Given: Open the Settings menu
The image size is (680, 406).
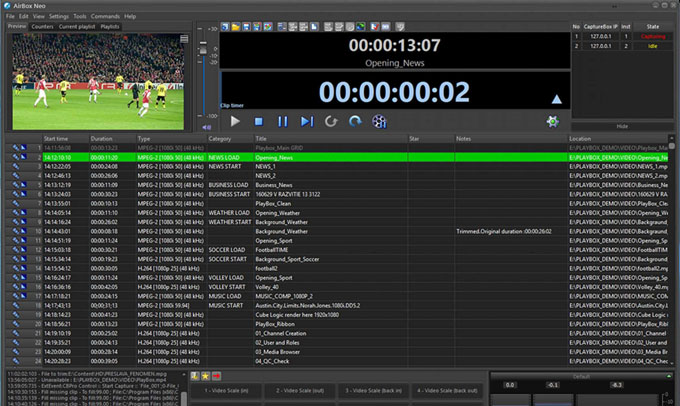Looking at the screenshot, I should pyautogui.click(x=59, y=16).
